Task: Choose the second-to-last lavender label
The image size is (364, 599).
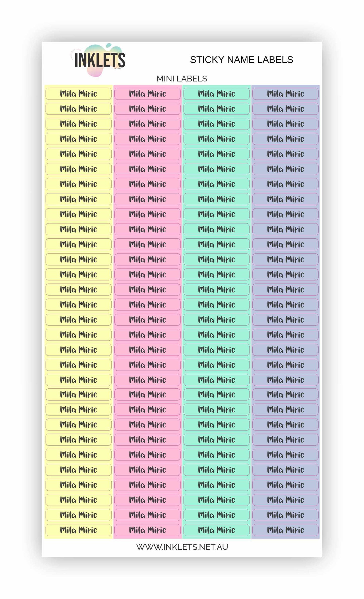Action: click(285, 515)
